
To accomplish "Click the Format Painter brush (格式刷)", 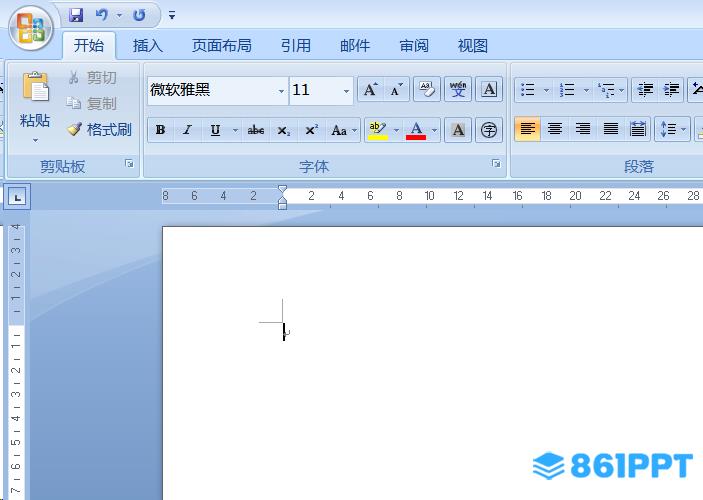I will pos(99,129).
